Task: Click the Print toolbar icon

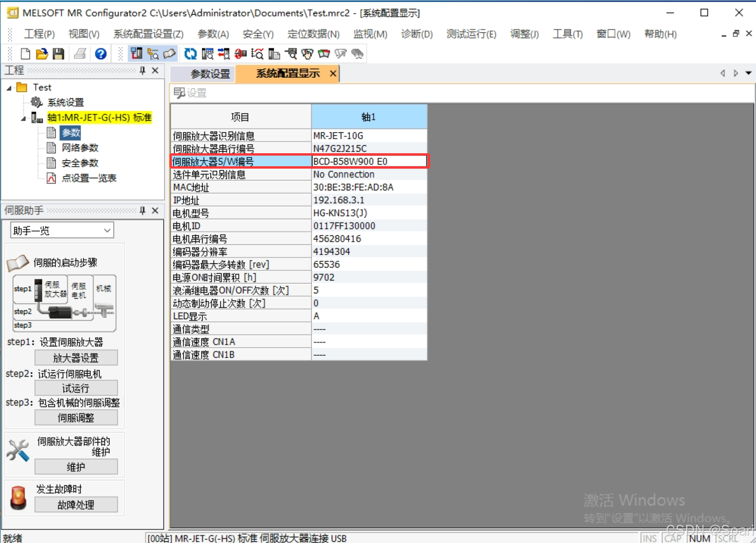Action: [80, 54]
